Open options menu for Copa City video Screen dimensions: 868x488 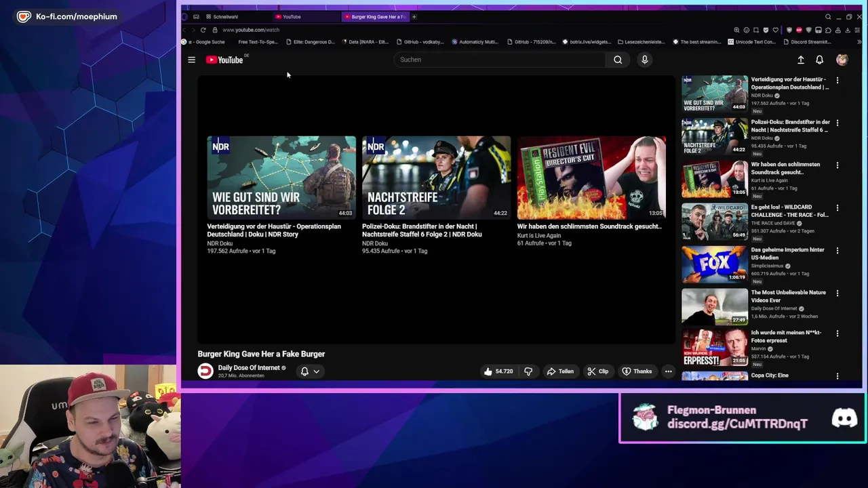tap(837, 376)
